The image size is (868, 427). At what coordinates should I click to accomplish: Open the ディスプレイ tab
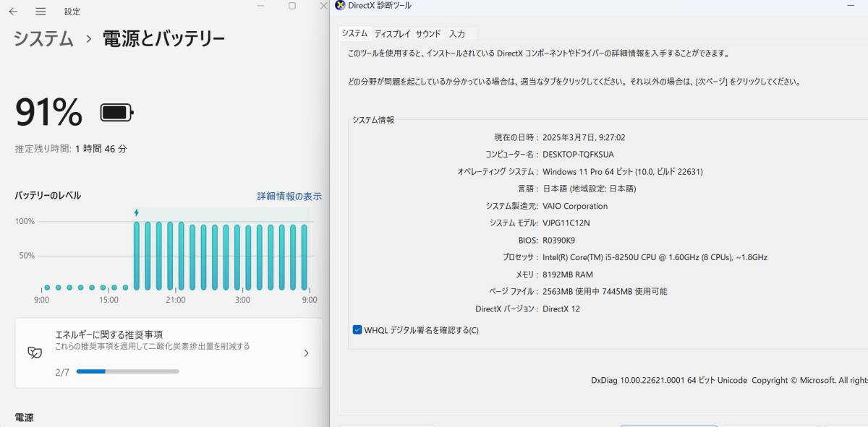[x=392, y=34]
